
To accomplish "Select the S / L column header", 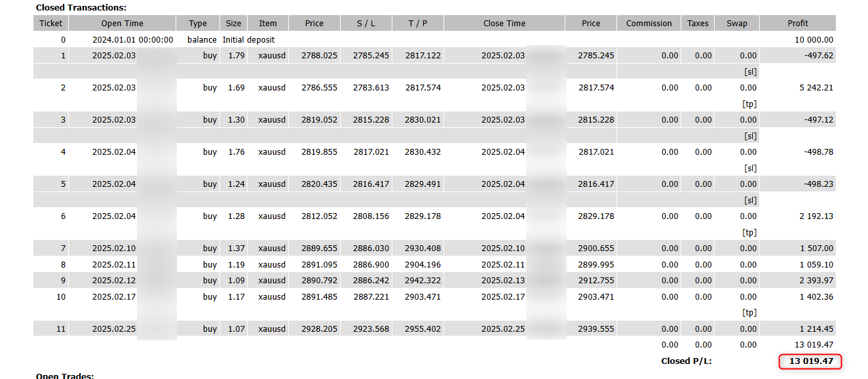I will (x=366, y=23).
